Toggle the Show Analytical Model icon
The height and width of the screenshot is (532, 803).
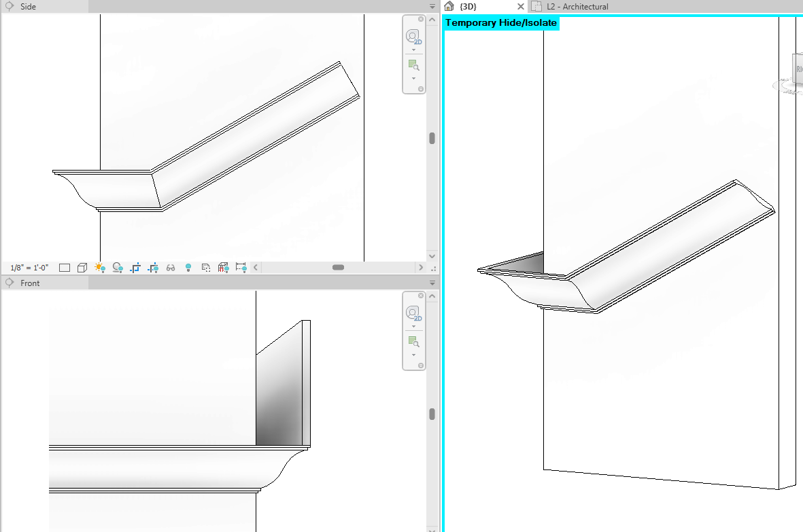coord(223,267)
